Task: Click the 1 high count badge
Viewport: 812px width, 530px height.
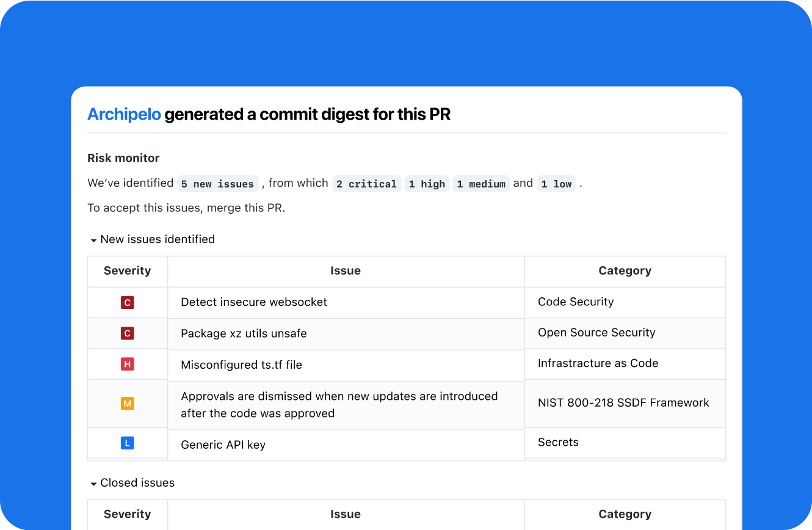Action: tap(427, 183)
